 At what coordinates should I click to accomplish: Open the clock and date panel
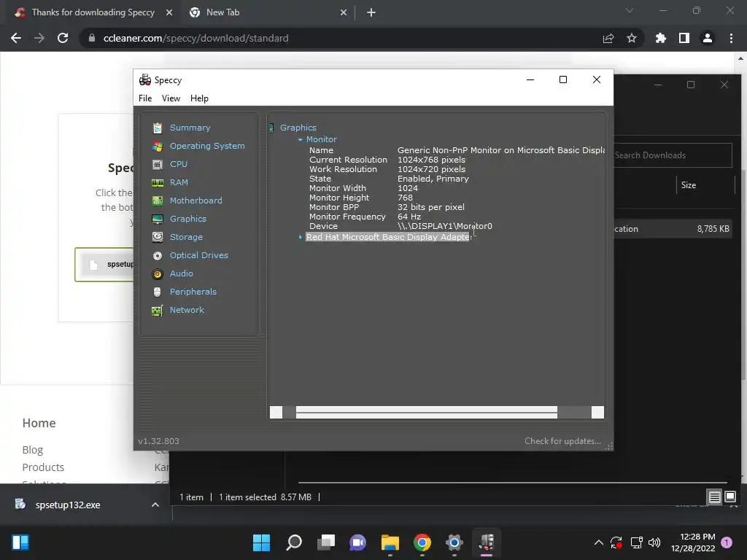(693, 542)
